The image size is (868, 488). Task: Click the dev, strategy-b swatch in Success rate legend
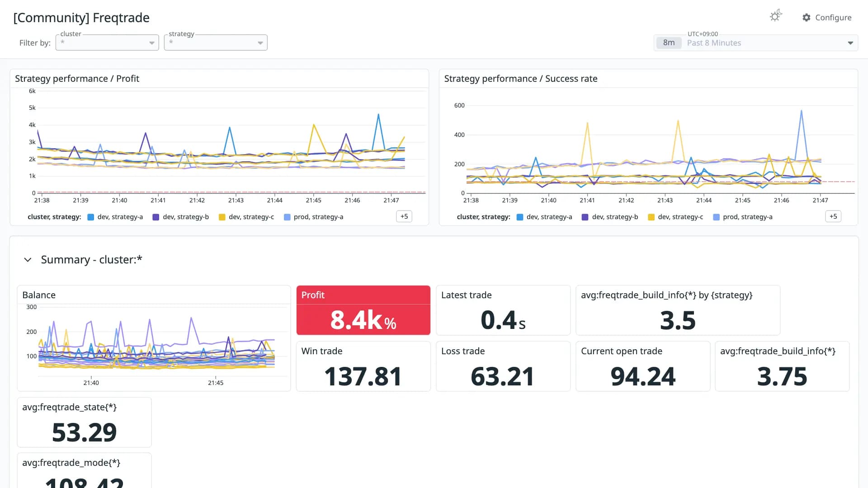point(585,217)
